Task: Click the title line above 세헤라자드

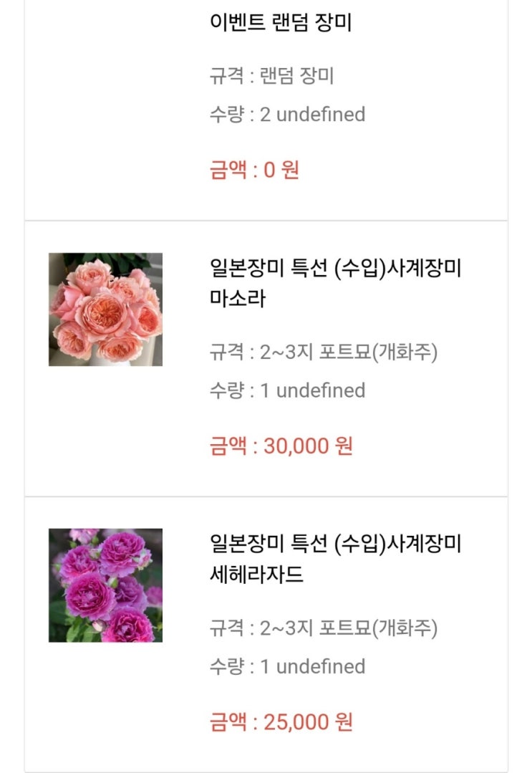Action: pyautogui.click(x=335, y=545)
